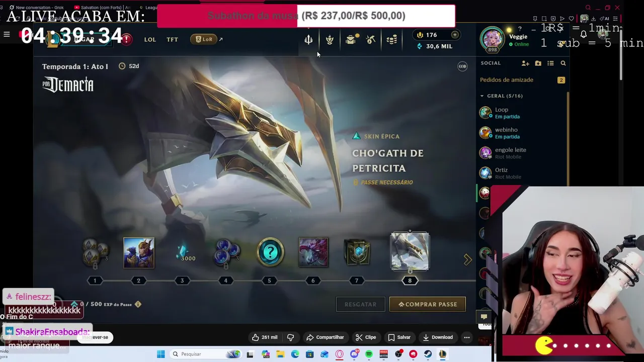Click timeline marker for level 3
Image resolution: width=644 pixels, height=362 pixels.
point(182,281)
